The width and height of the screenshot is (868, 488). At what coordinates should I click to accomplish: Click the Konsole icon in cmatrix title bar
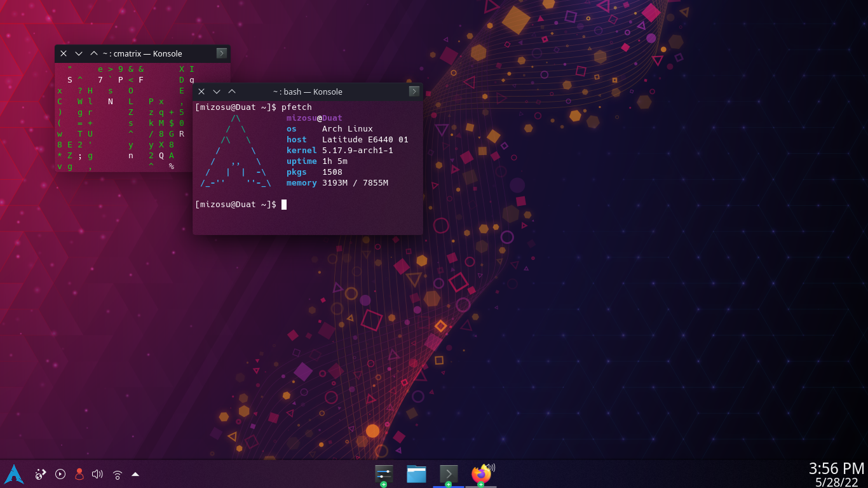coord(222,53)
